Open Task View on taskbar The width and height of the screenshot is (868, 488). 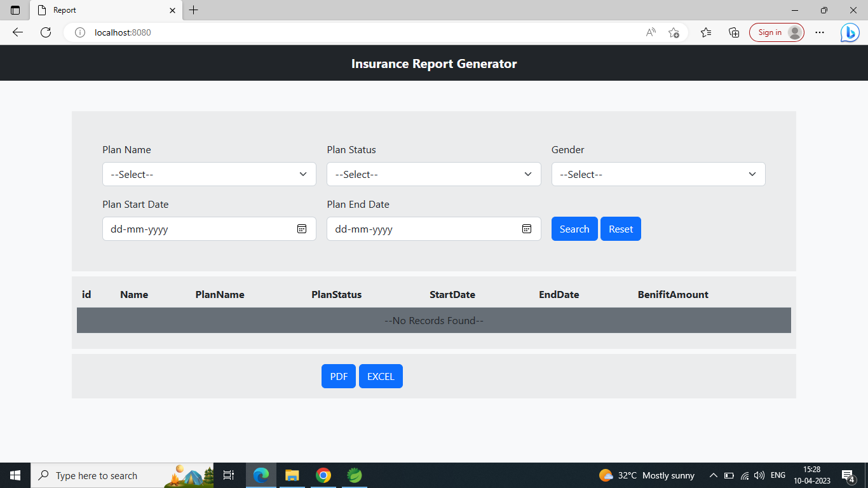229,475
